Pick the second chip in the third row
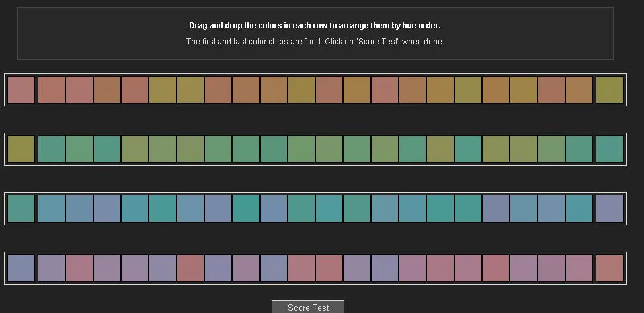 52,209
